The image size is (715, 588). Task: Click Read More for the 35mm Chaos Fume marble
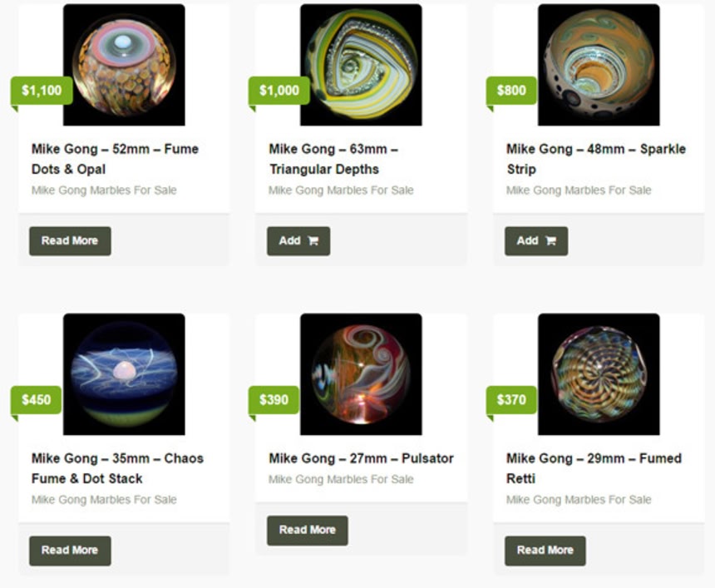(70, 551)
